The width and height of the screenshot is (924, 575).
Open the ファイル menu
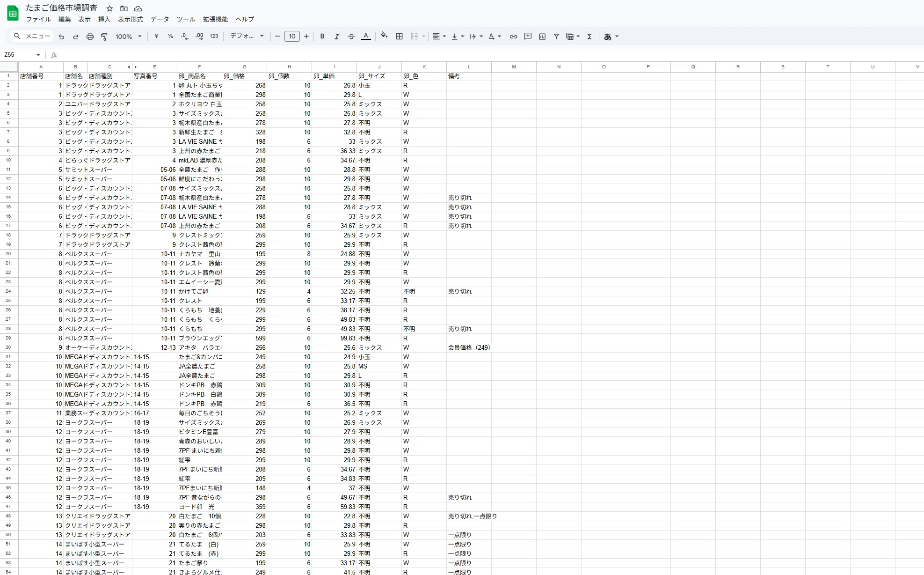38,19
